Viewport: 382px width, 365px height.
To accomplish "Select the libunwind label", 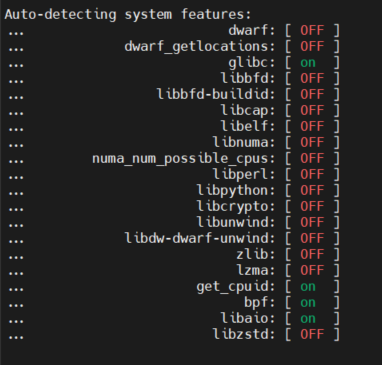I will pyautogui.click(x=236, y=222).
